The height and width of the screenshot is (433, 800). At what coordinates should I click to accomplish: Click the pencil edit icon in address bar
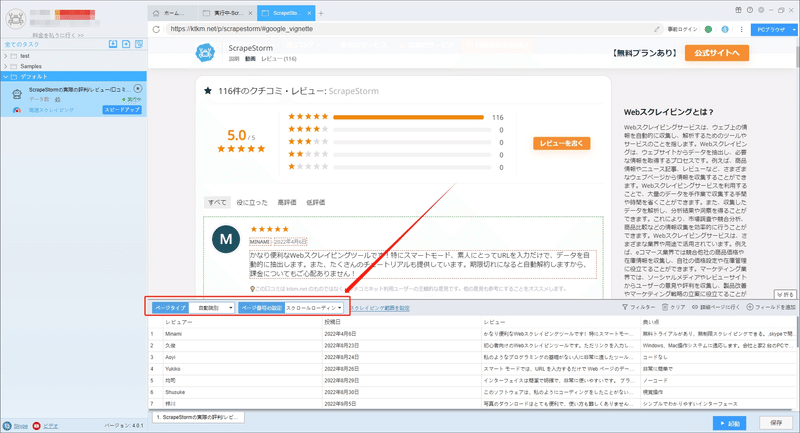[x=657, y=29]
